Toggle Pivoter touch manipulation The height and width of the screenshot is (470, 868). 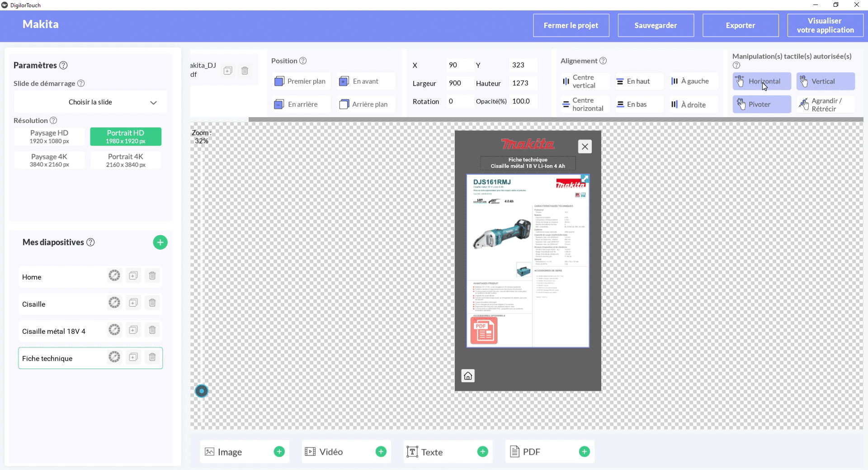pyautogui.click(x=762, y=104)
